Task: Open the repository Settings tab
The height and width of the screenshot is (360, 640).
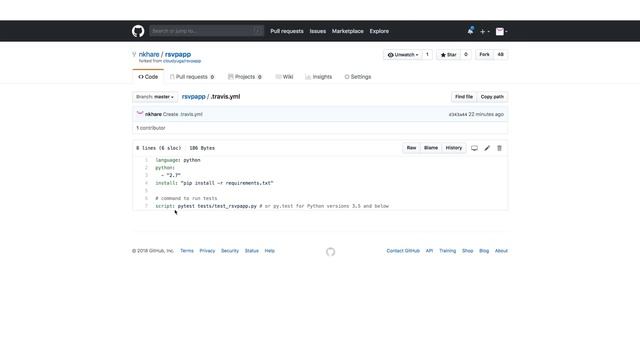Action: click(x=358, y=77)
